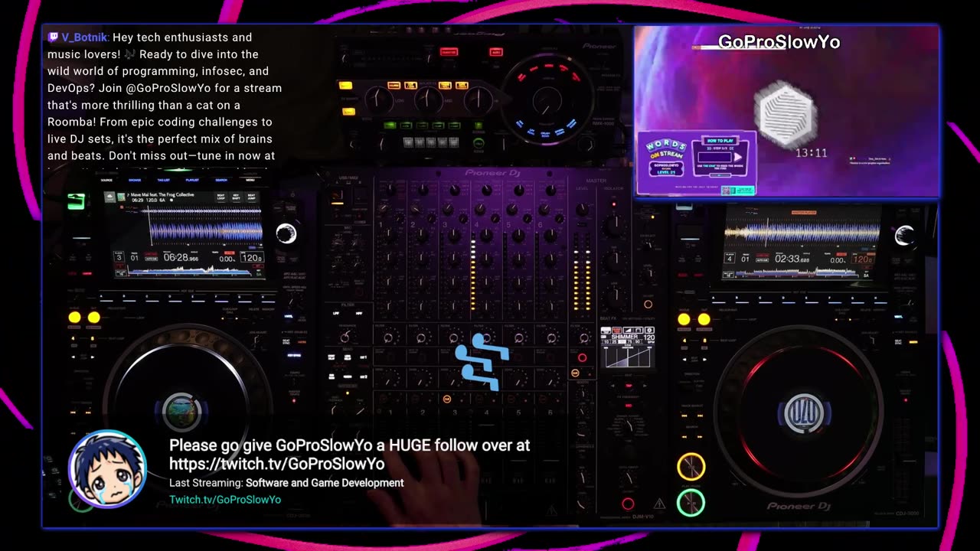Open the MENU tab on left CDJ
This screenshot has width=980, height=551.
pos(250,181)
